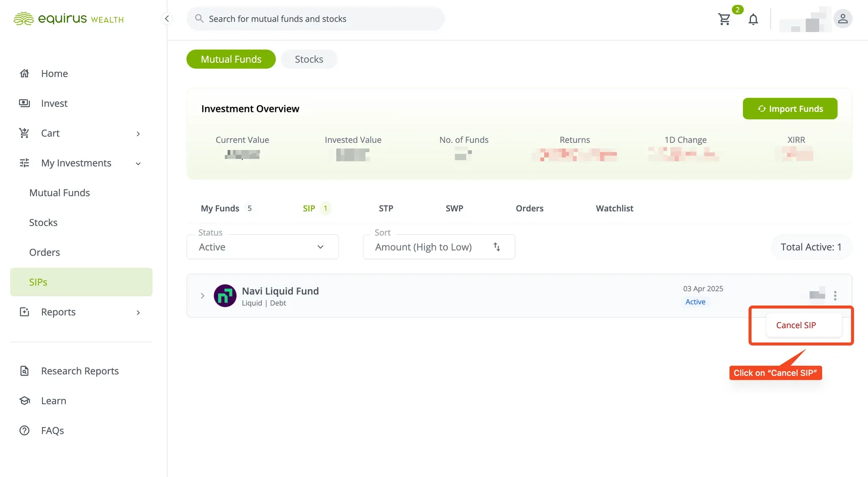Viewport: 868px width, 477px height.
Task: Open the Sort dropdown Amount (High to Low)
Action: (439, 247)
